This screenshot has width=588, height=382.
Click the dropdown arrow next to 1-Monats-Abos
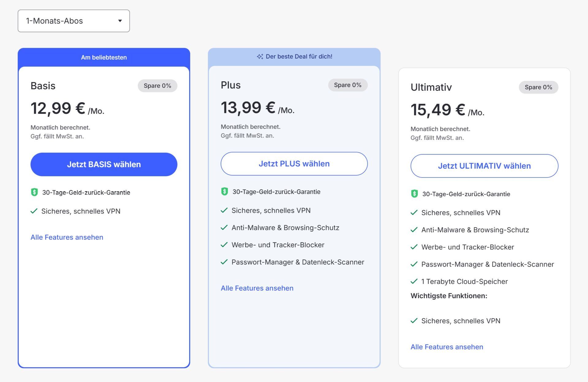click(120, 21)
